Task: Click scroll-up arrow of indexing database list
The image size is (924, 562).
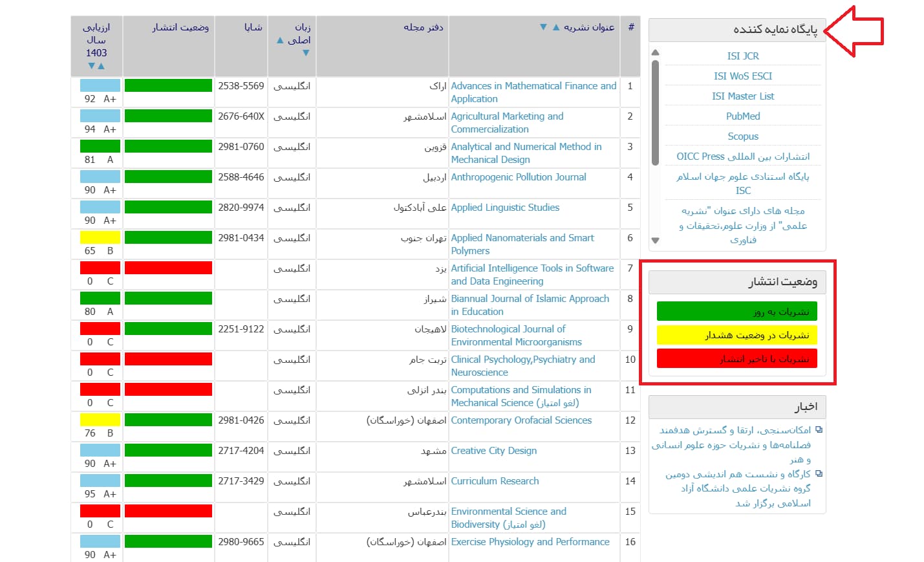Action: coord(655,52)
